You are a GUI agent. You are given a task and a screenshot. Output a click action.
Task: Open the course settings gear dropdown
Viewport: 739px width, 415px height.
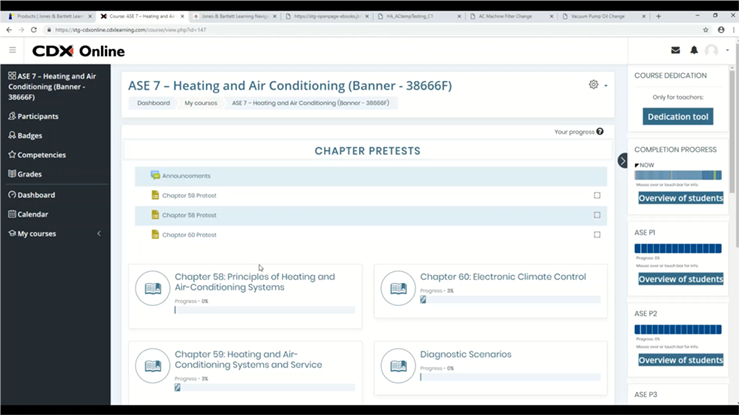pyautogui.click(x=597, y=85)
